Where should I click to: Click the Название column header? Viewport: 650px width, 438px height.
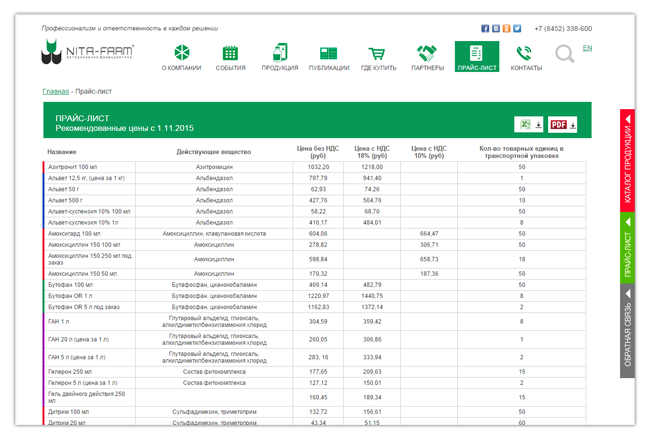click(x=62, y=152)
